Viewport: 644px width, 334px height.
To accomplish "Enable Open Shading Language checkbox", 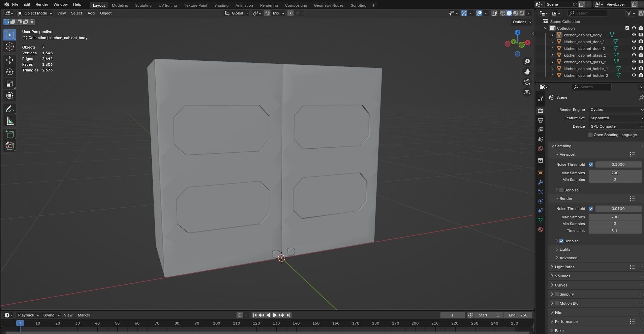I will tap(590, 135).
